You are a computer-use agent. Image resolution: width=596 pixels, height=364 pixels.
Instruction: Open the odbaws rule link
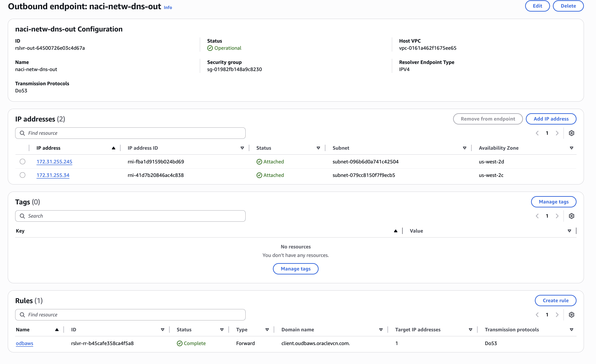(x=24, y=343)
